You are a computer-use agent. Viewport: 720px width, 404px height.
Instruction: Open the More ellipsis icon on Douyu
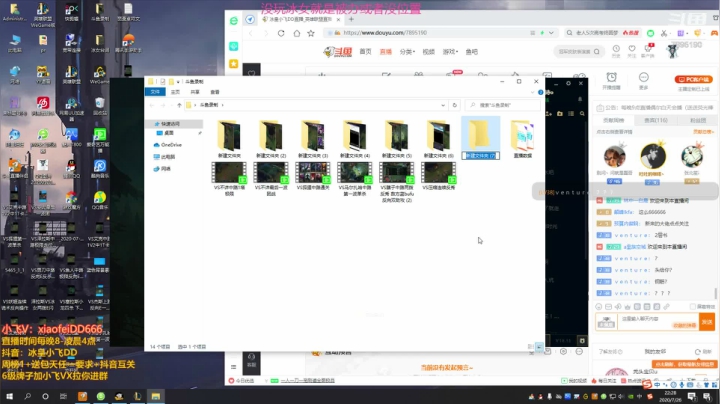point(643,79)
